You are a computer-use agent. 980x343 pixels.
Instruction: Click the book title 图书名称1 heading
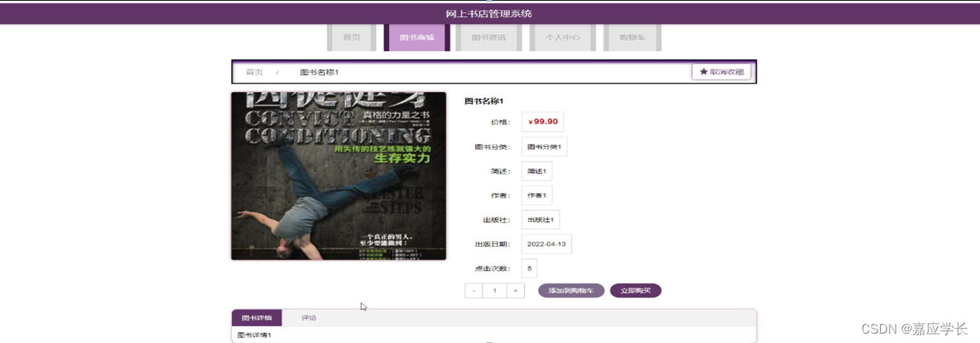click(x=484, y=101)
